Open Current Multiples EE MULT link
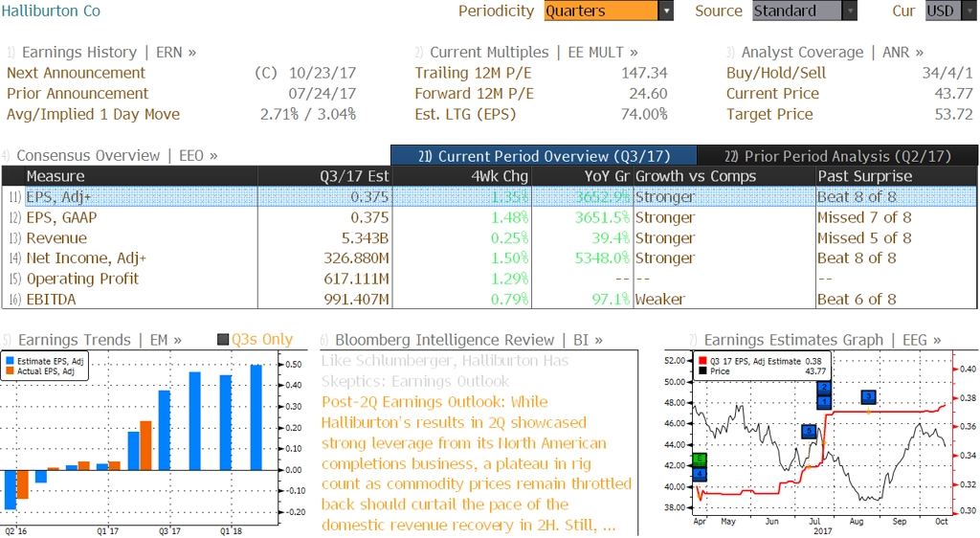Viewport: 980px width, 538px height. point(534,53)
